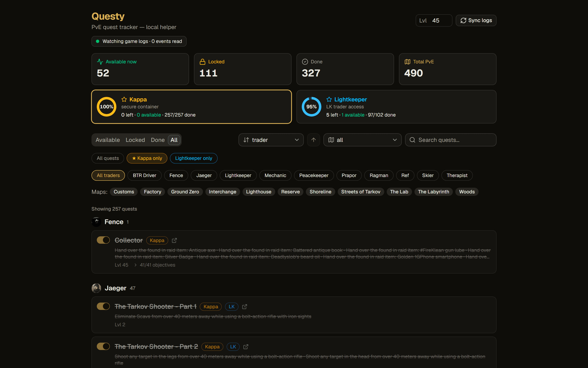The image size is (588, 368).
Task: Open Tarkov Shooter Part 2 external link
Action: (246, 347)
